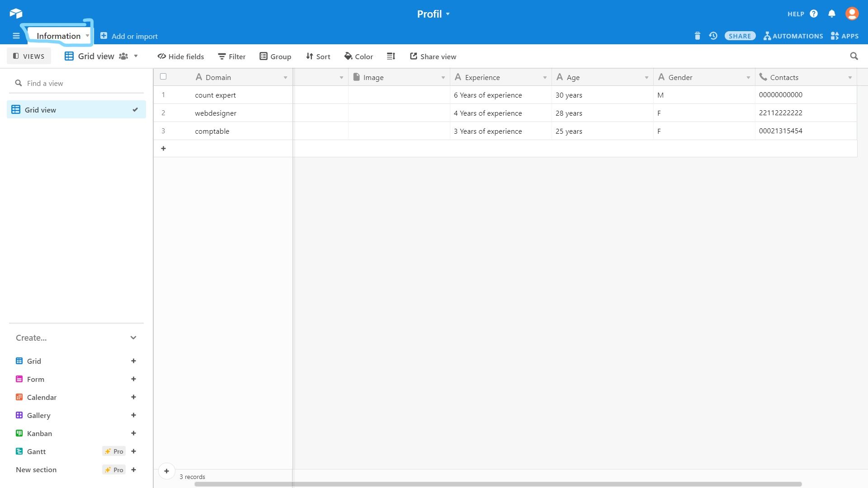Open the Color options

359,56
